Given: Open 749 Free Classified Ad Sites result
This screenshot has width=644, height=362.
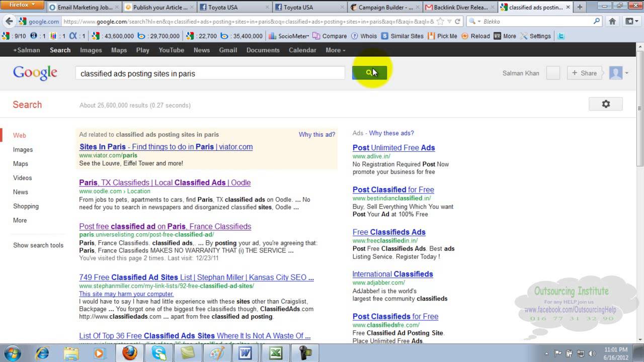Looking at the screenshot, I should pyautogui.click(x=197, y=277).
